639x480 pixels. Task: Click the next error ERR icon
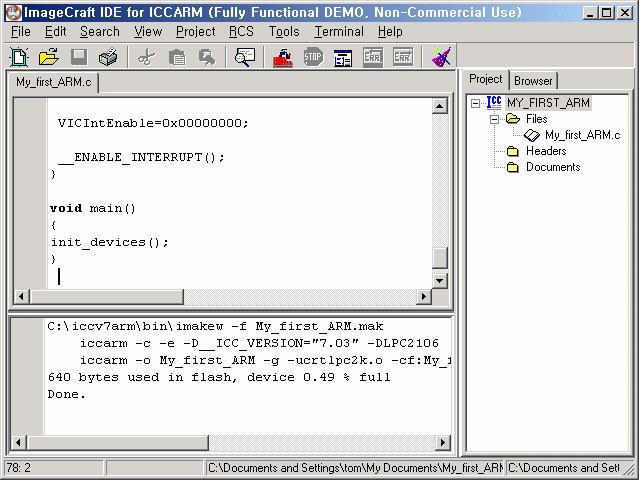pyautogui.click(x=403, y=57)
